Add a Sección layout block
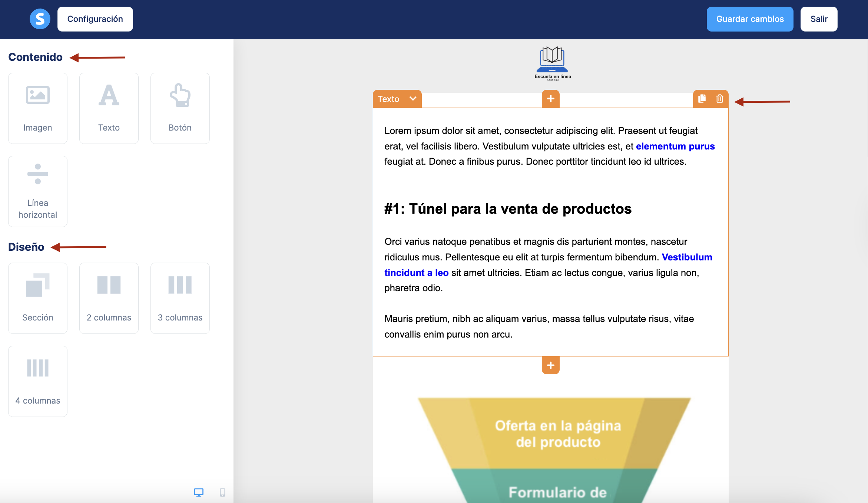The height and width of the screenshot is (503, 868). pos(37,298)
